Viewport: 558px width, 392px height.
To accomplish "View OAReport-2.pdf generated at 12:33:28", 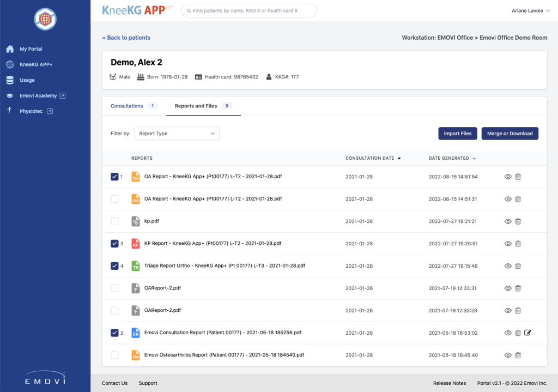I will (x=508, y=310).
